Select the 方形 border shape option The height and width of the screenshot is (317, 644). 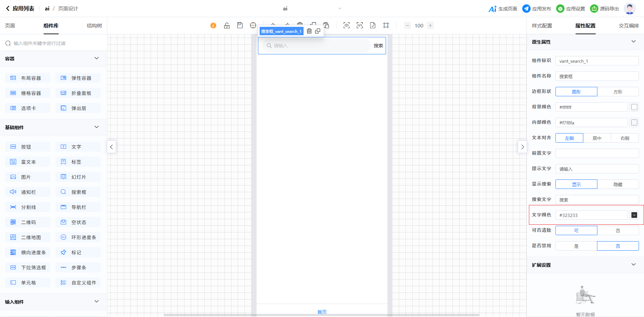pos(618,92)
